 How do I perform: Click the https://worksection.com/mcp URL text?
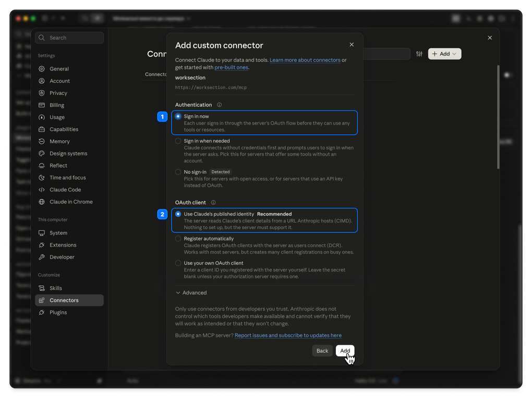211,88
